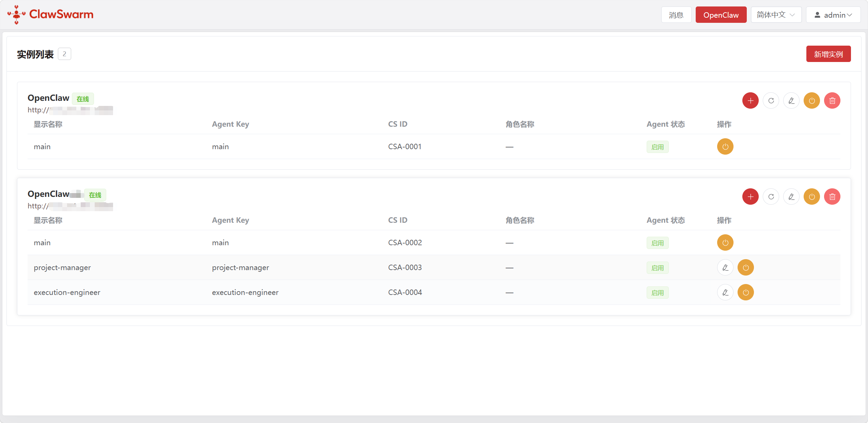Click the 新增实例 button
This screenshot has width=868, height=423.
coord(828,54)
